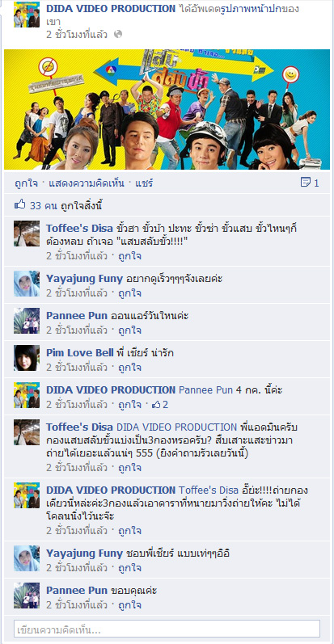
Task: Open DIDA VIDEO PRODUCTION avatar at post top
Action: click(27, 15)
